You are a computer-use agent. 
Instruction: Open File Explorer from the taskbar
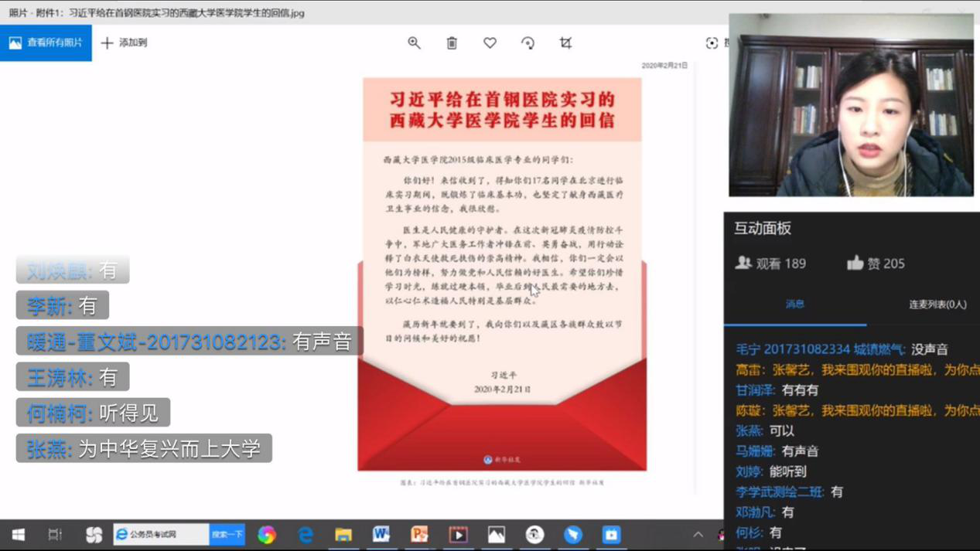(343, 534)
